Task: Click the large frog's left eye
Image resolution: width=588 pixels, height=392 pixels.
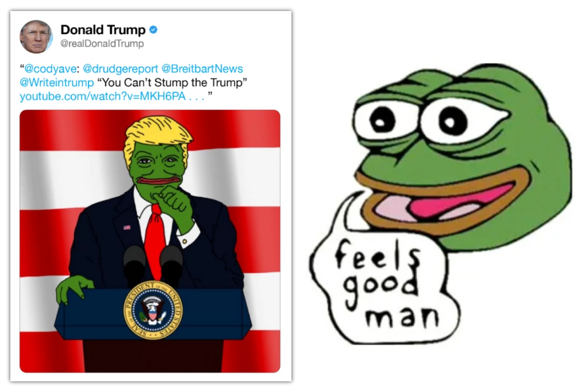Action: (383, 119)
